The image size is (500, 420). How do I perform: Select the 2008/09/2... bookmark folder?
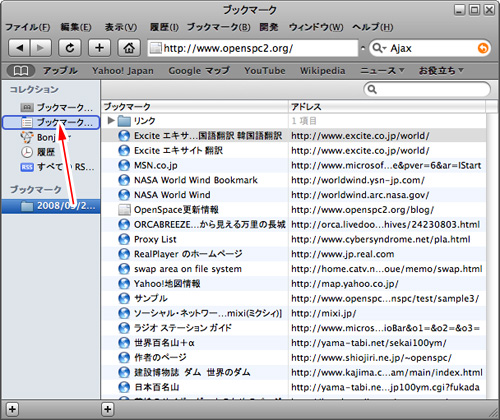[x=51, y=206]
